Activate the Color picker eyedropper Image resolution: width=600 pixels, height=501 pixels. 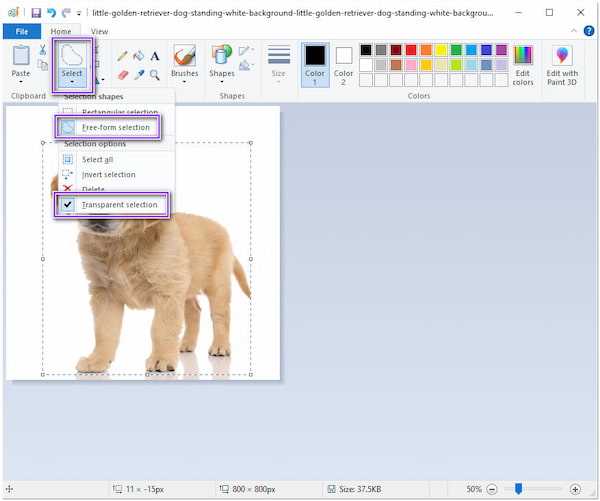click(139, 74)
